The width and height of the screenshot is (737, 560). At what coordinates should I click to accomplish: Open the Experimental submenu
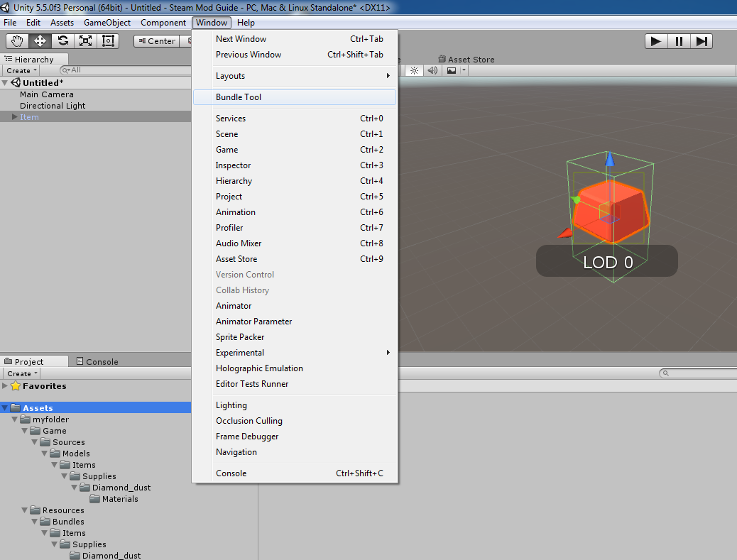coord(295,352)
